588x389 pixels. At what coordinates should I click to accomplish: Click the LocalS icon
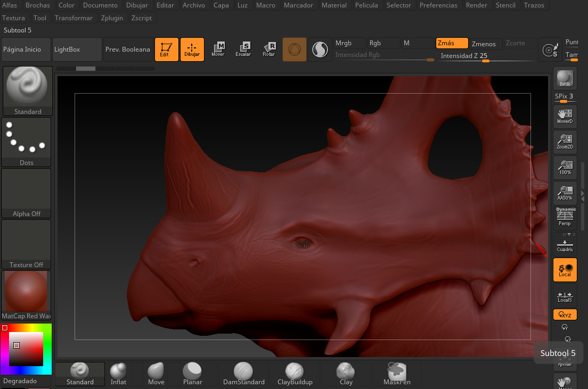click(x=565, y=295)
